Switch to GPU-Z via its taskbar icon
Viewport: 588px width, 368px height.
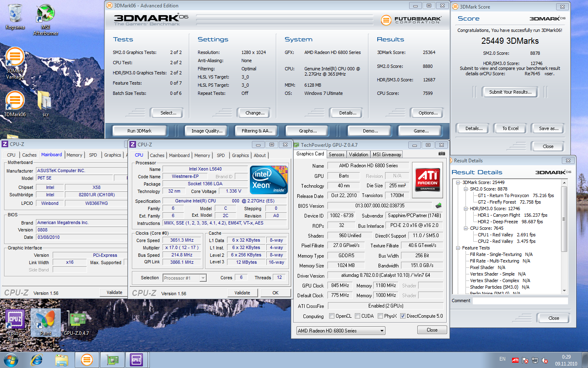tap(112, 360)
